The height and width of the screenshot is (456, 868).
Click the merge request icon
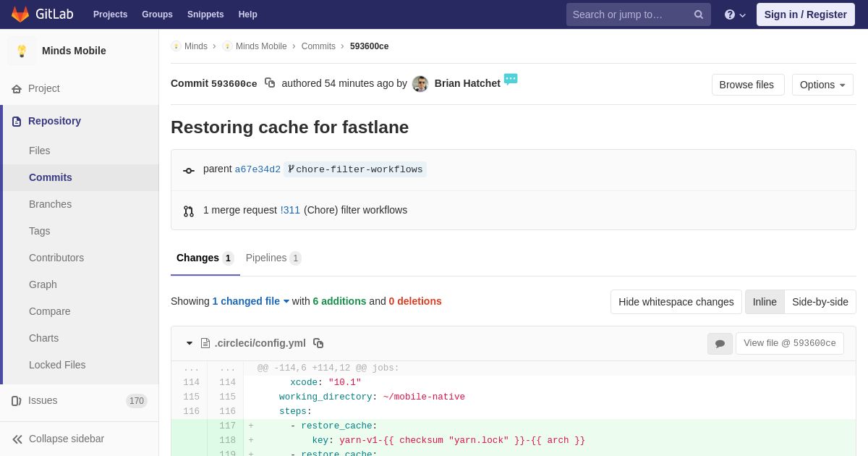coord(189,211)
